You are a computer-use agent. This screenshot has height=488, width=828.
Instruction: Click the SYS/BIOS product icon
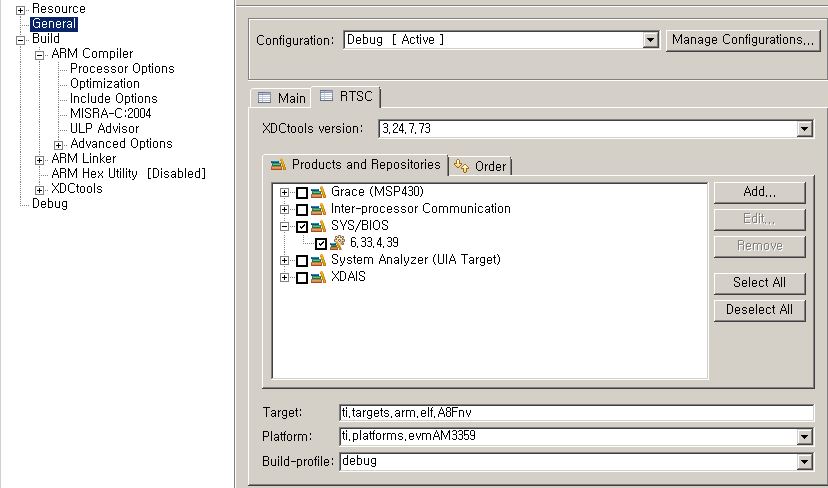point(318,226)
